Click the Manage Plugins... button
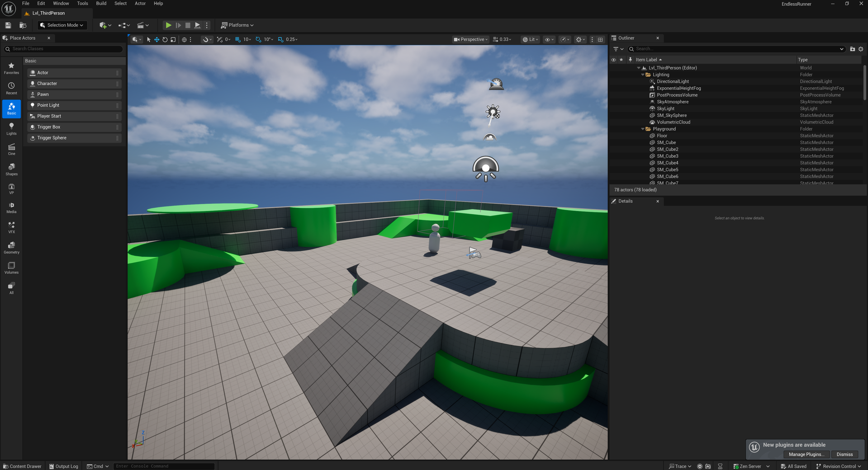Image resolution: width=868 pixels, height=470 pixels. (x=806, y=455)
